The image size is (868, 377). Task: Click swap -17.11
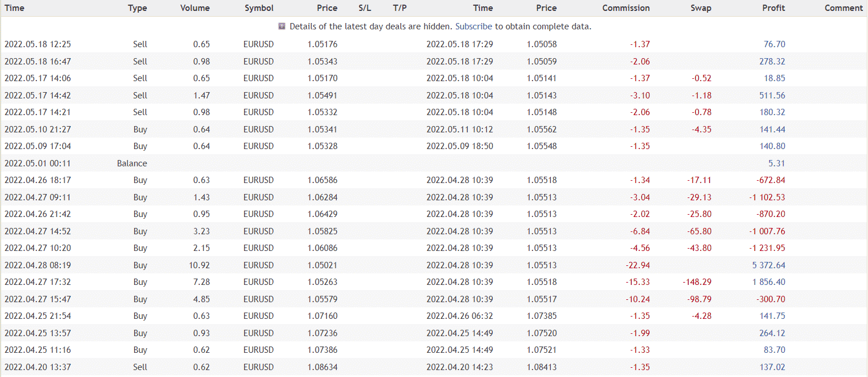coord(699,180)
